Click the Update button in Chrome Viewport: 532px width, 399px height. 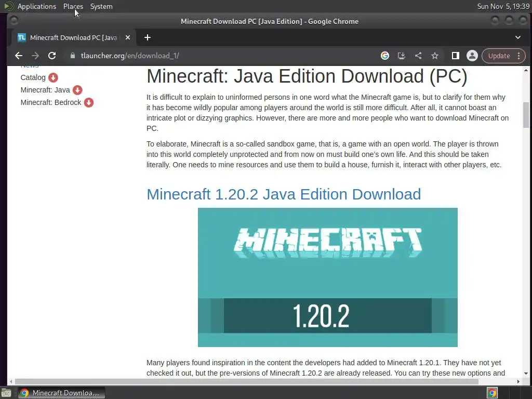tap(499, 56)
